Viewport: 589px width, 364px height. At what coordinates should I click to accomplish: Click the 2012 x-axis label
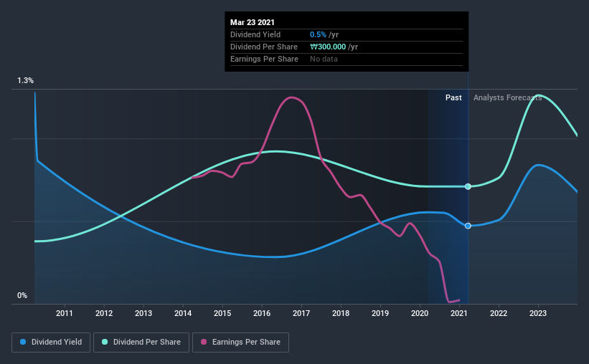[104, 313]
